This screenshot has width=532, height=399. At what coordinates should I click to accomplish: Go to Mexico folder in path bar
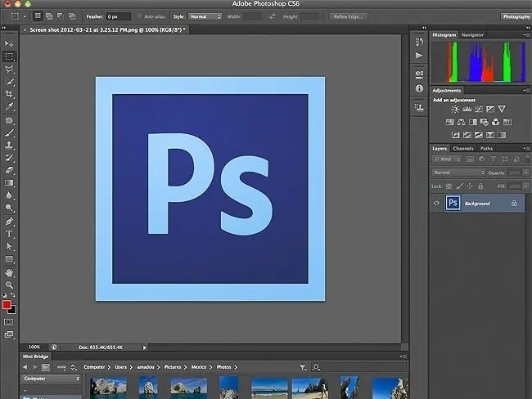coord(199,367)
